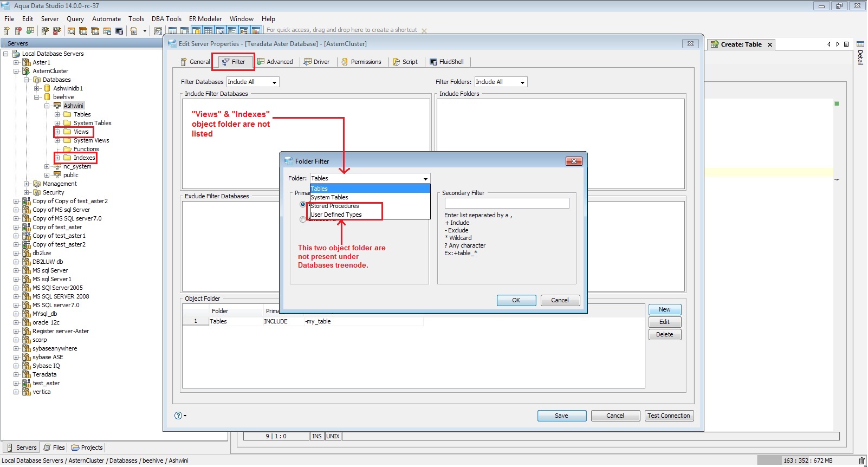Expand the Indexes folder node
The image size is (868, 467).
click(x=57, y=158)
